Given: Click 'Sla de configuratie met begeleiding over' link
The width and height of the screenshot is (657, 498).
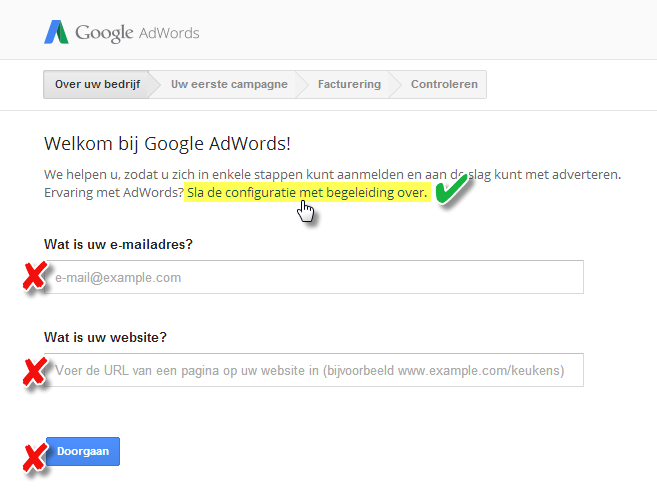Looking at the screenshot, I should click(x=307, y=193).
